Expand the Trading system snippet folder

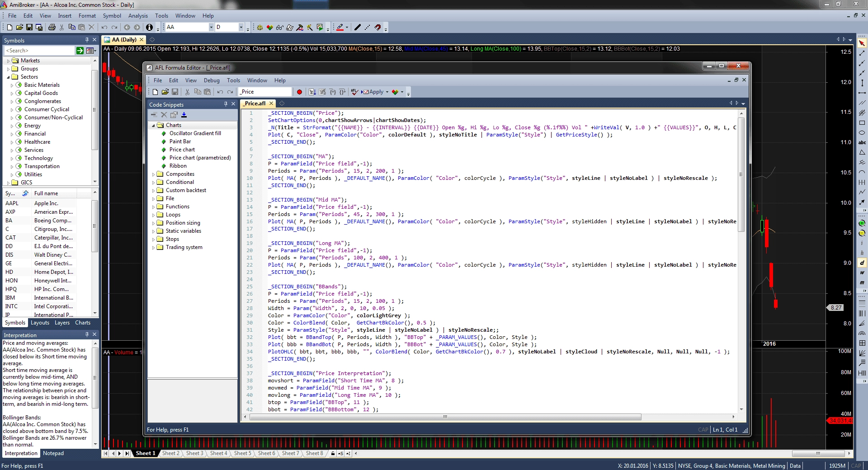tap(154, 248)
